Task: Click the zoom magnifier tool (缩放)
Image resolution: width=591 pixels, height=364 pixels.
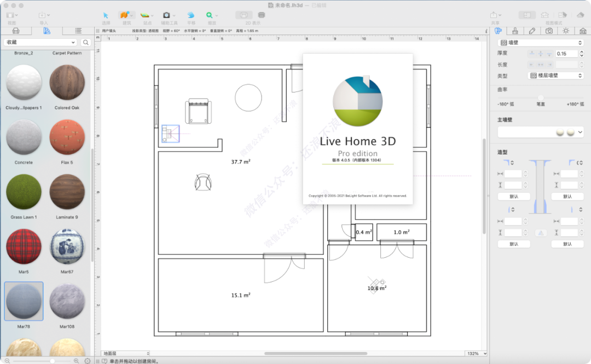Action: click(x=209, y=15)
